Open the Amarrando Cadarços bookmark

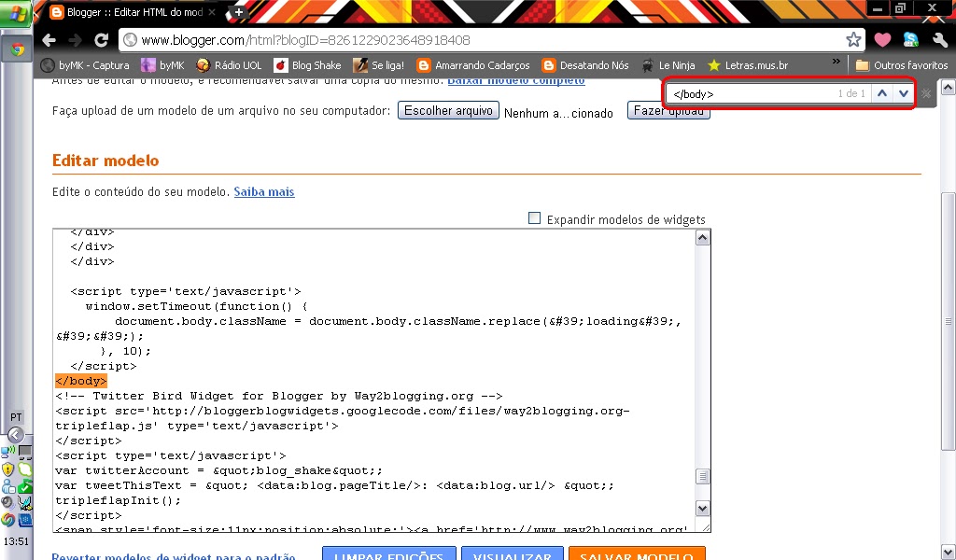click(473, 65)
